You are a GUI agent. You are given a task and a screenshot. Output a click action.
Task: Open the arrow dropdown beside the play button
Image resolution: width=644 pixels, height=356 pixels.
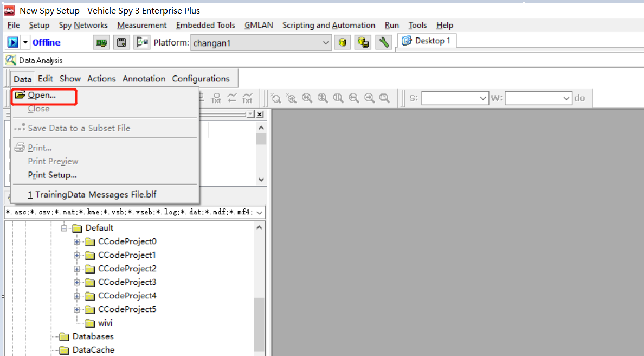coord(25,42)
